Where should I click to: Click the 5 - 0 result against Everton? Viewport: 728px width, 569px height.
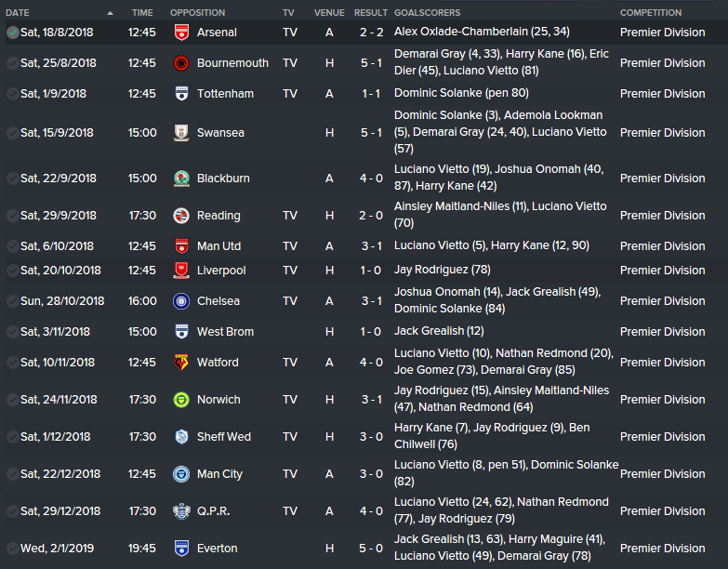[370, 549]
